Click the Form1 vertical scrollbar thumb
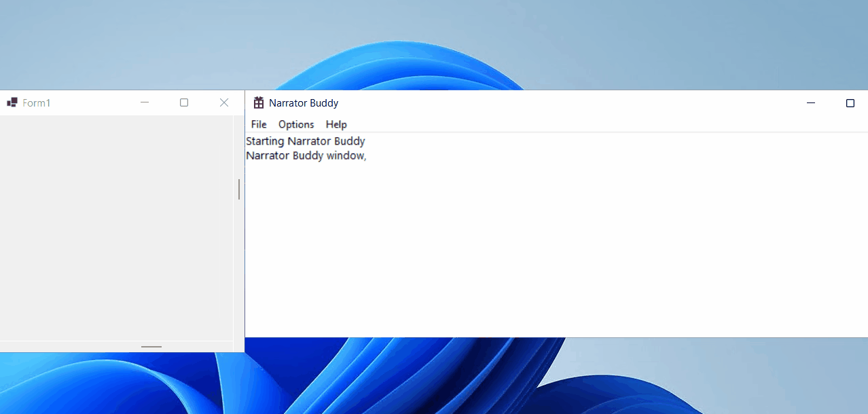Image resolution: width=868 pixels, height=414 pixels. 238,190
